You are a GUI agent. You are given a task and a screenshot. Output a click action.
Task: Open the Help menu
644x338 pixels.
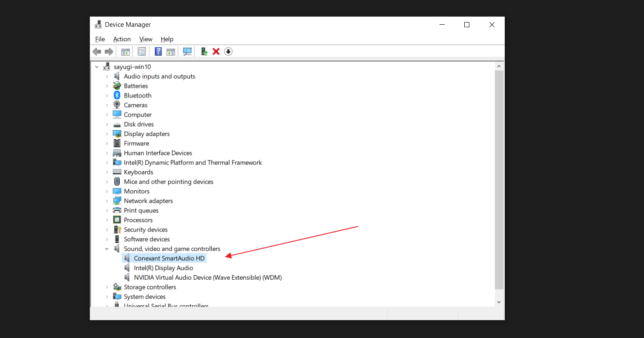pos(167,39)
